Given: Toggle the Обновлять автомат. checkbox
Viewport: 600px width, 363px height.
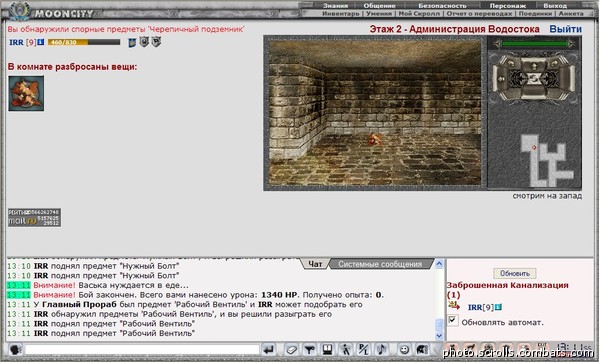Looking at the screenshot, I should click(452, 320).
